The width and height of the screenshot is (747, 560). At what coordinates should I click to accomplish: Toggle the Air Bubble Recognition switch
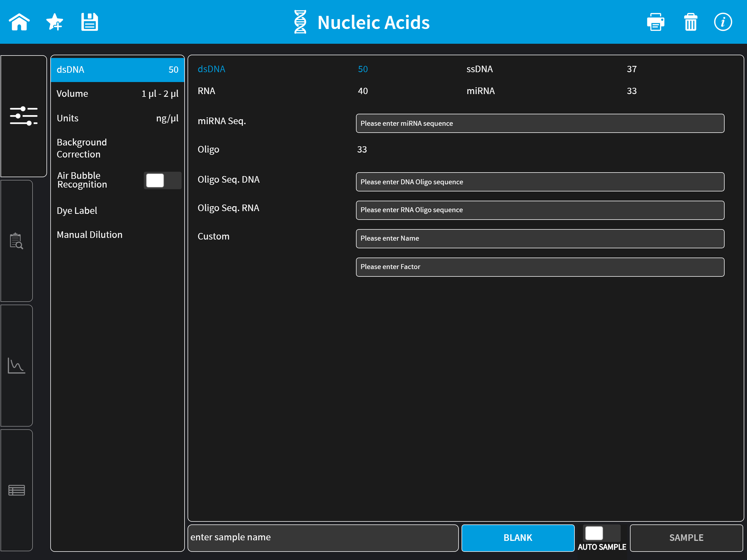(x=162, y=180)
